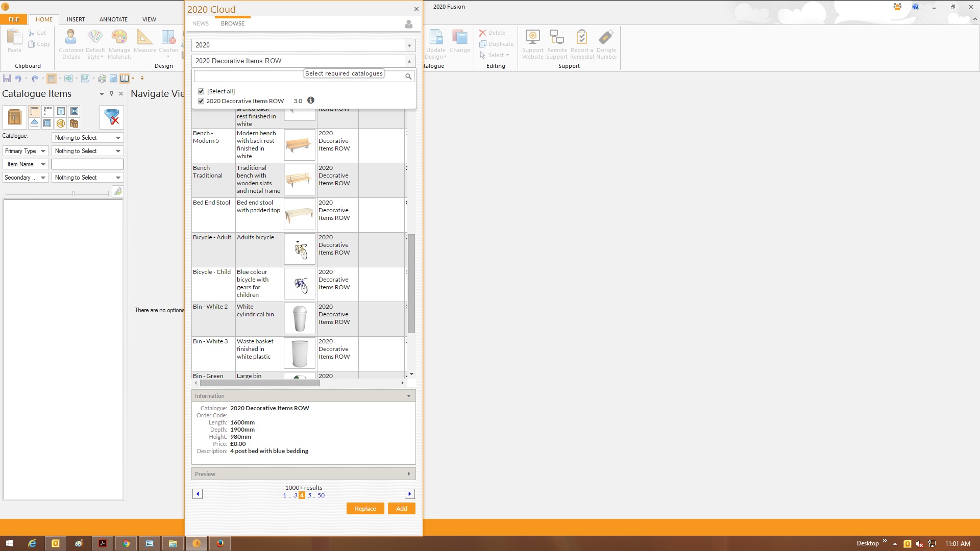Click the info icon next to version 3.0
This screenshot has width=980, height=551.
pyautogui.click(x=310, y=101)
